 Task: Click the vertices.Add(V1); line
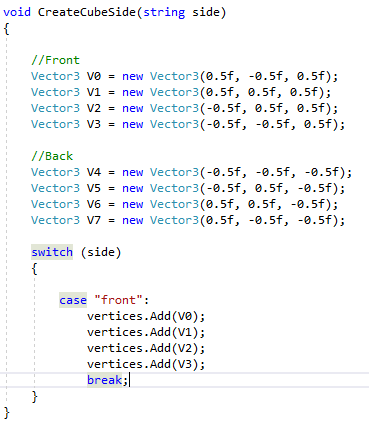point(146,332)
